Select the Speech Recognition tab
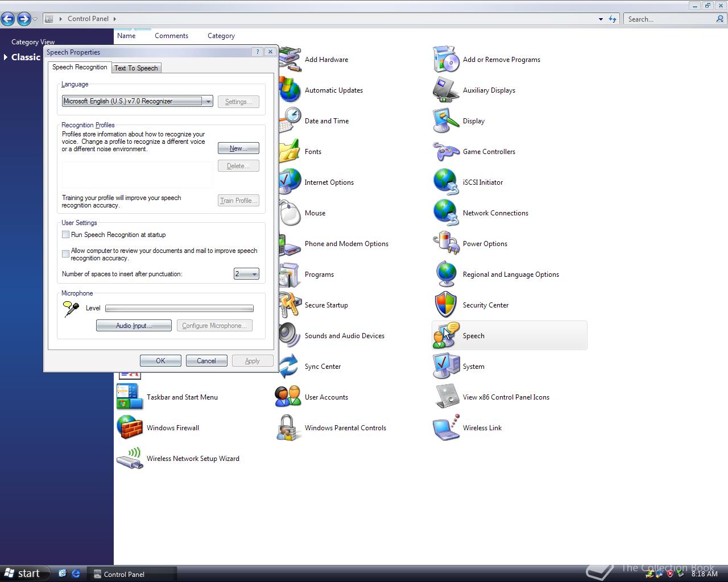 click(x=80, y=67)
